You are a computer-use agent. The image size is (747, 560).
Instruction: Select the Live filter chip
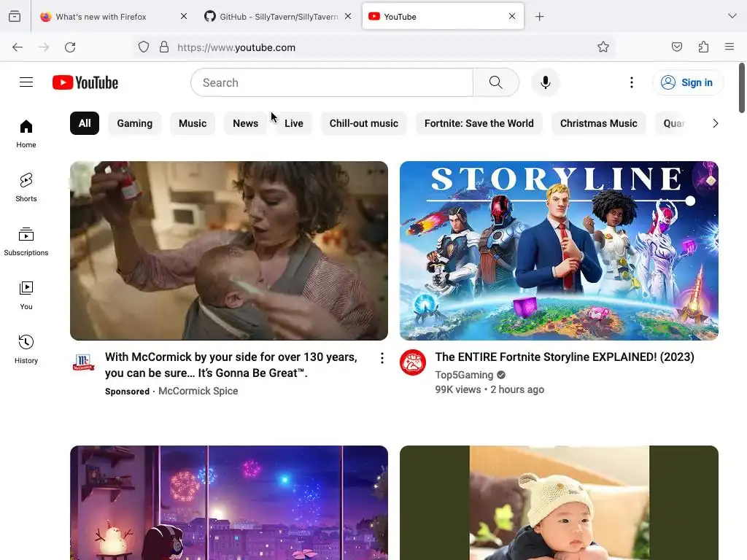(294, 123)
